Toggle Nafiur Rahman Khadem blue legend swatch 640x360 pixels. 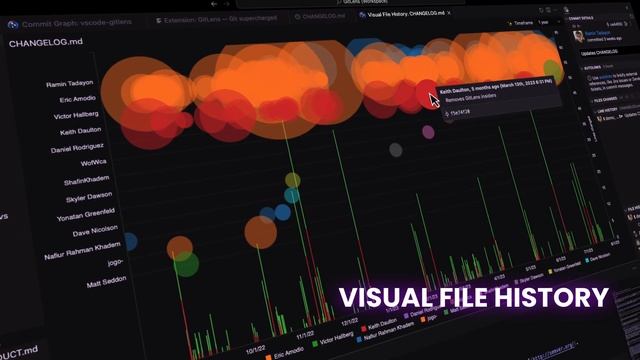359,339
